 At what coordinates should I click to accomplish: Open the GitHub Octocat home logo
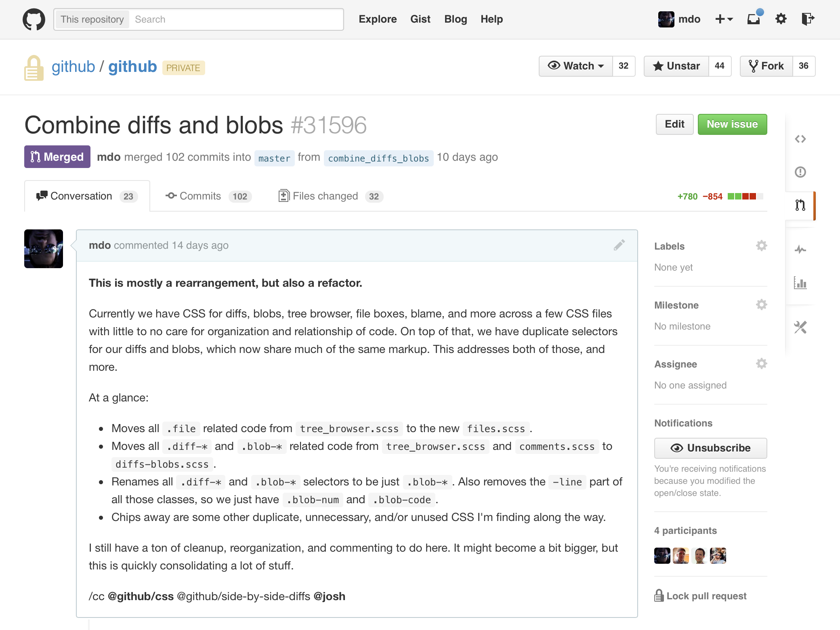34,19
